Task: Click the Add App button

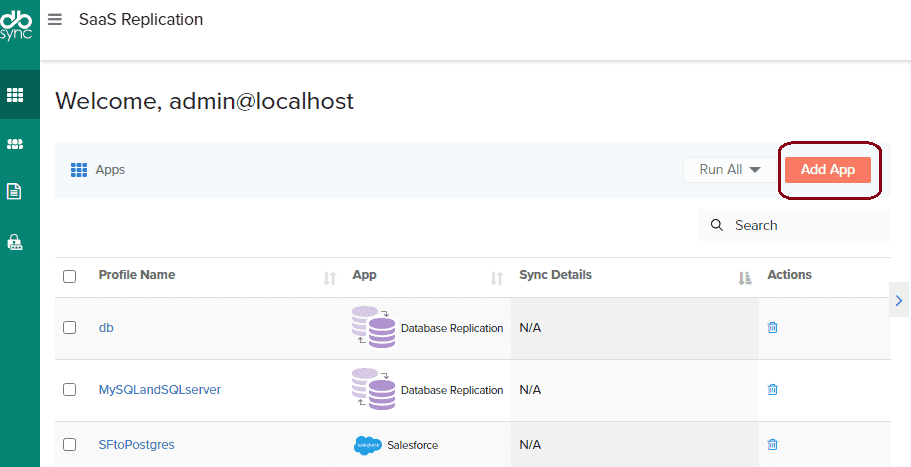Action: point(827,170)
